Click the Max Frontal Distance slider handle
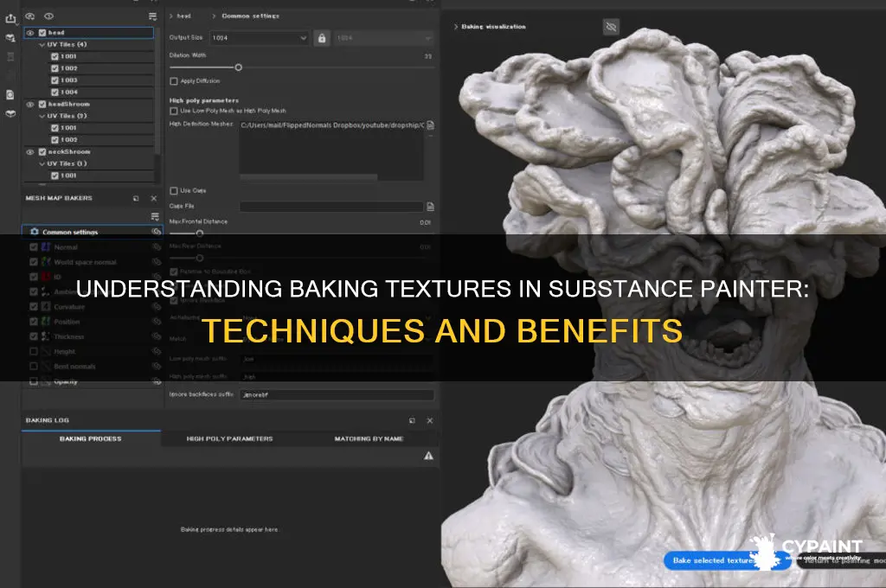 point(200,233)
